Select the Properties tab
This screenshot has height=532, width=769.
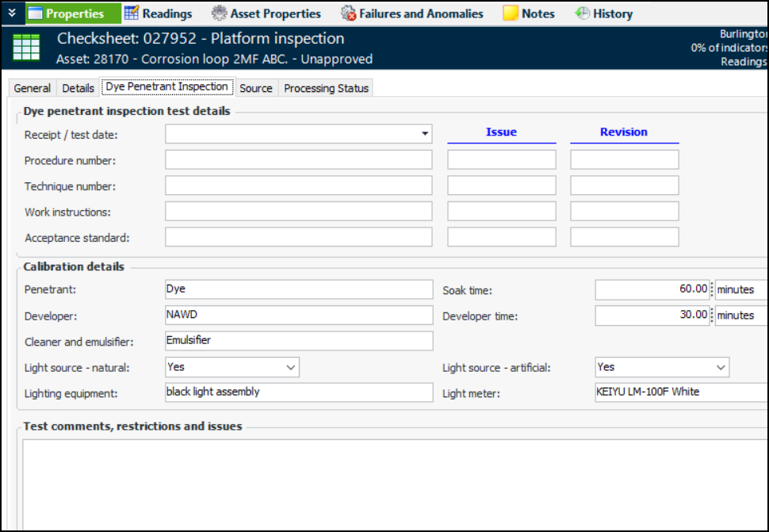74,13
